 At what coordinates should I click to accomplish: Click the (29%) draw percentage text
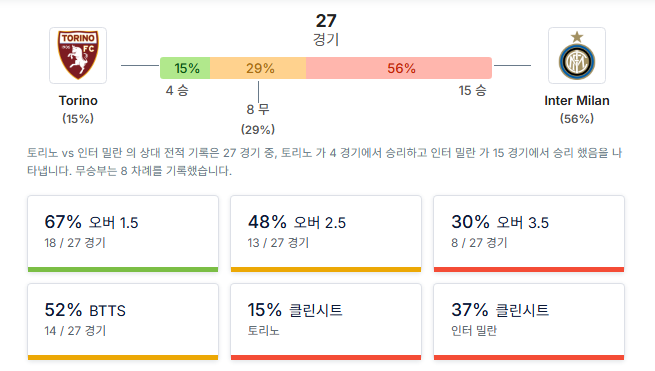pyautogui.click(x=258, y=130)
